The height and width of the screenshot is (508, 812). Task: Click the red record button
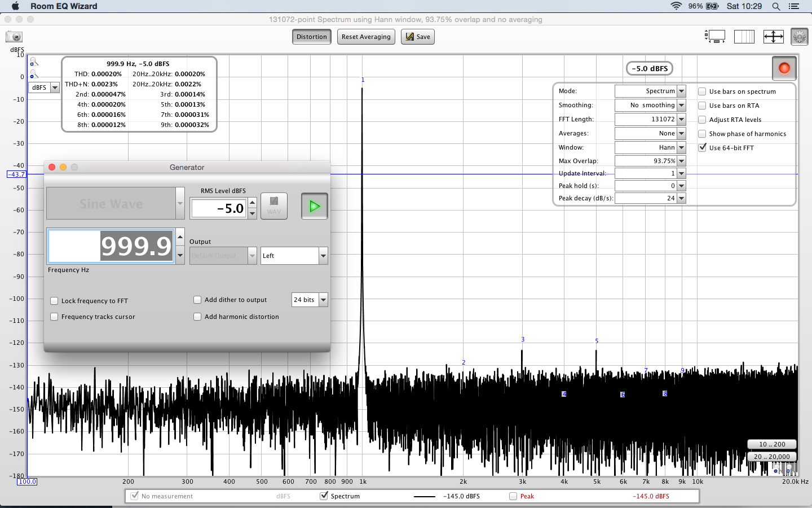[784, 68]
